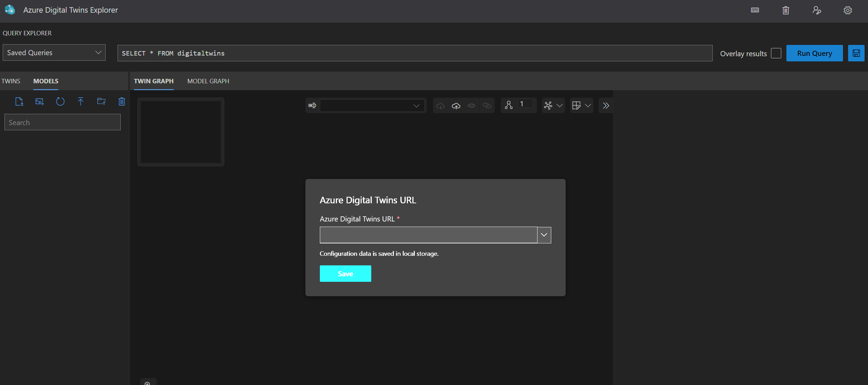Toggle the eye visibility icon in graph toolbar
This screenshot has height=385, width=868.
pos(471,106)
